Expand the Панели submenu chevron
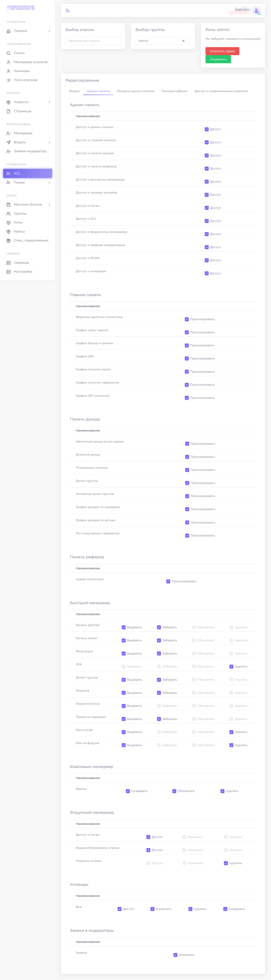 click(x=49, y=31)
